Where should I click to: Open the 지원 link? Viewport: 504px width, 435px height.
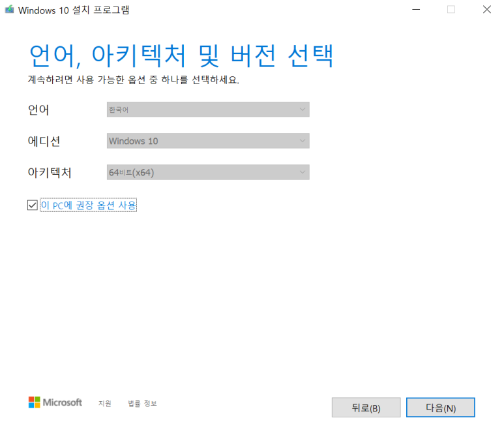(x=105, y=403)
